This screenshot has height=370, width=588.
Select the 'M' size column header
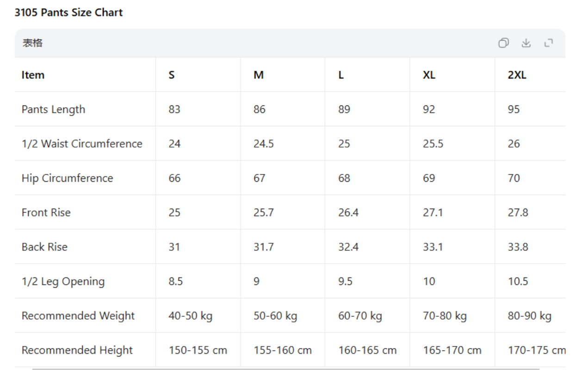pyautogui.click(x=258, y=75)
